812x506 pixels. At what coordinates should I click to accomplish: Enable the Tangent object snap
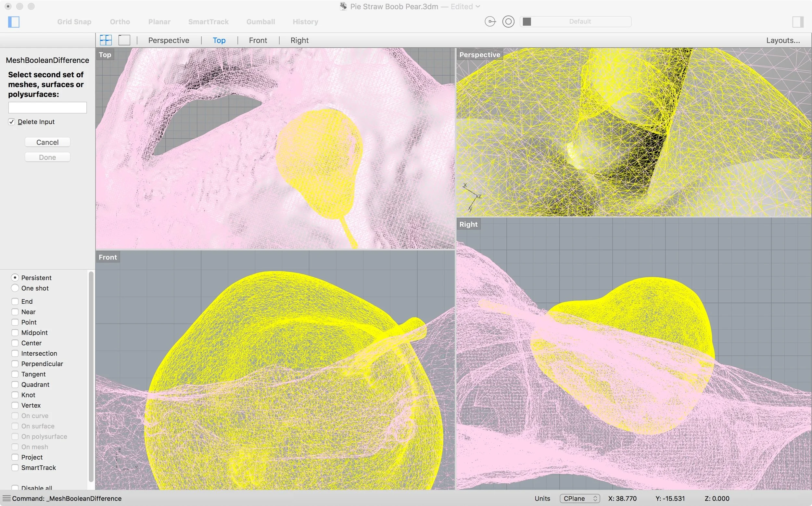[15, 374]
